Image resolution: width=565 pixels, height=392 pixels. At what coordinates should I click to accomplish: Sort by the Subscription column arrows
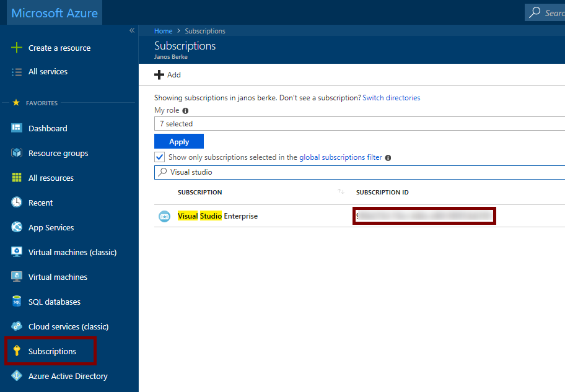[x=341, y=192]
